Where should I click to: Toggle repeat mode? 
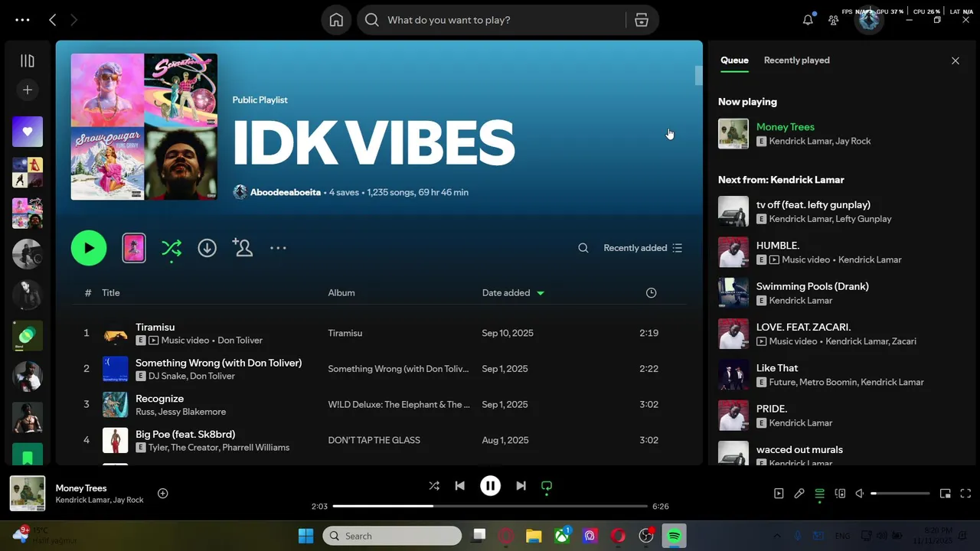pyautogui.click(x=547, y=486)
